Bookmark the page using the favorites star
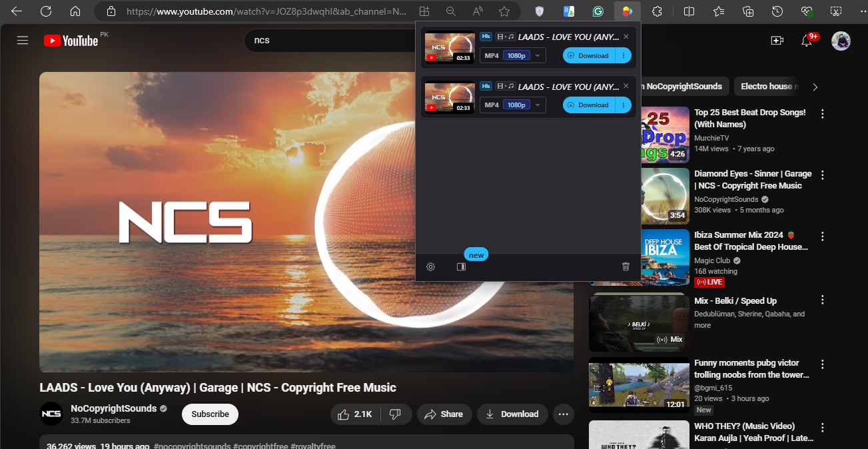The height and width of the screenshot is (449, 868). tap(504, 11)
